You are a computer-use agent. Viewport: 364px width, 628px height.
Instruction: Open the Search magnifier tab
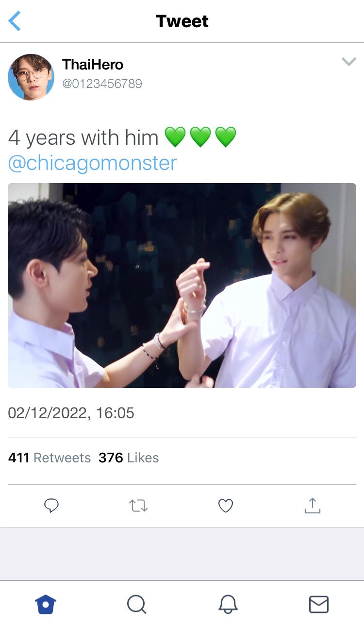coord(136,605)
